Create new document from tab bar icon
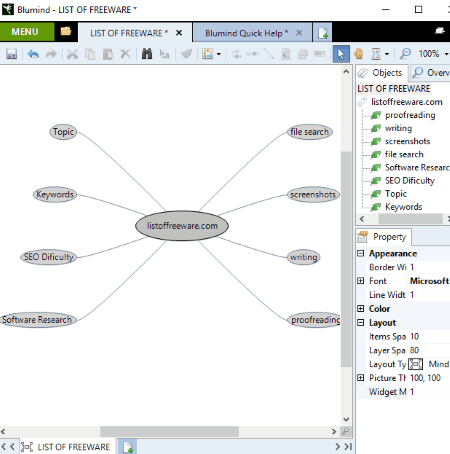 pos(322,33)
